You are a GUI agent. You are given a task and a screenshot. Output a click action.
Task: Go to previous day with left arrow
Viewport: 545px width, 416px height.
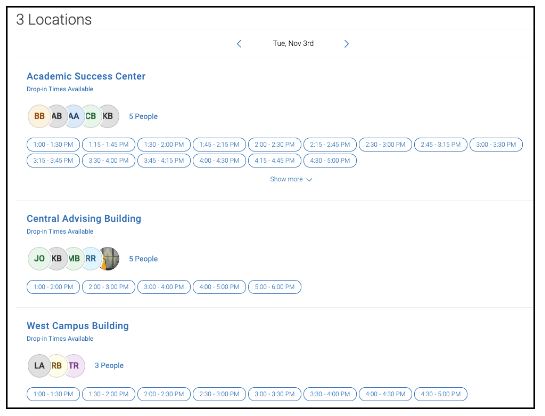(239, 44)
